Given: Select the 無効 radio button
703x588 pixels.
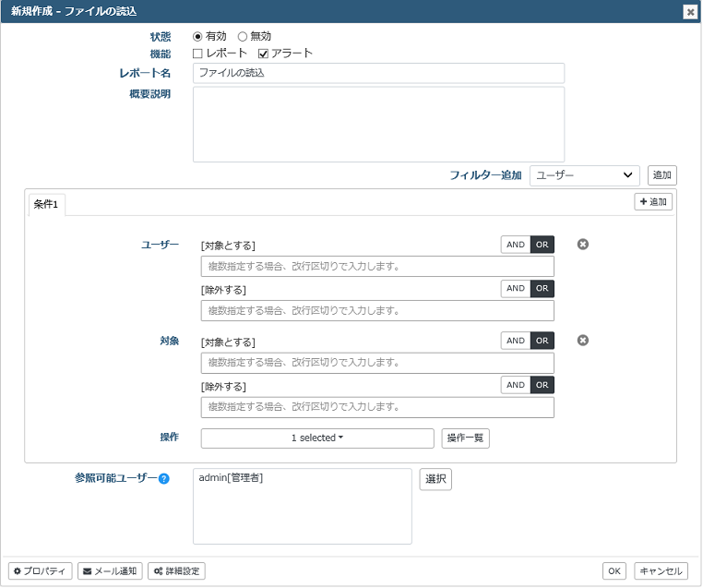Looking at the screenshot, I should [x=243, y=36].
